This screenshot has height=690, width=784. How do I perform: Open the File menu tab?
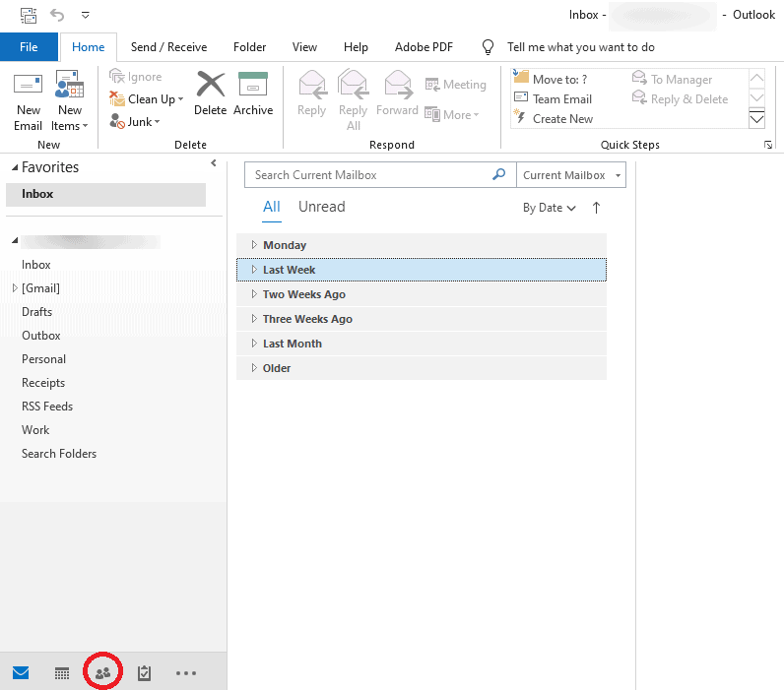29,47
